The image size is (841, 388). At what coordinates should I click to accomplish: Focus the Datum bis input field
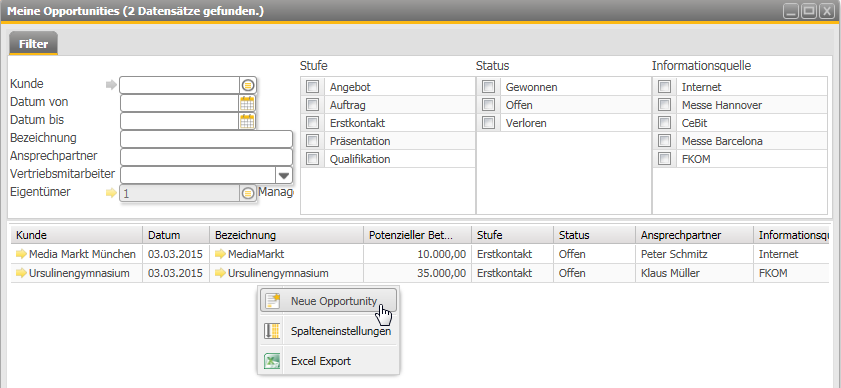click(x=180, y=121)
